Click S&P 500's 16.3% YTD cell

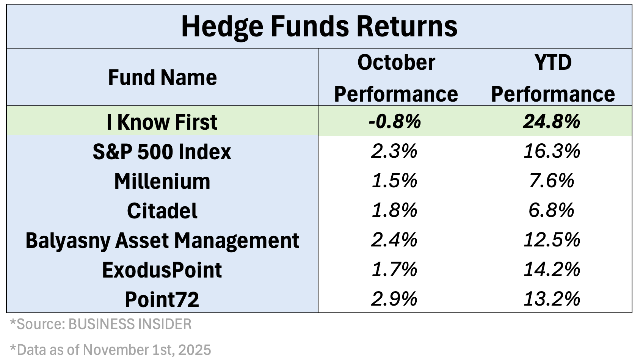point(552,151)
